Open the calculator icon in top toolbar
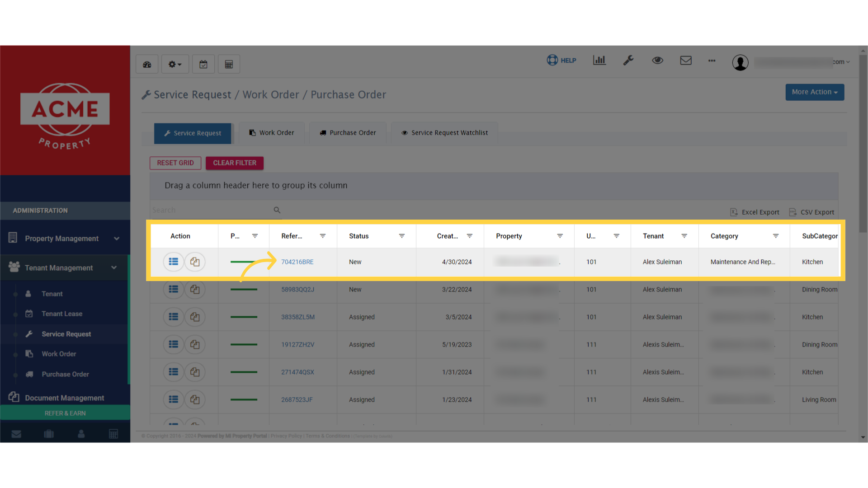 pos(229,64)
